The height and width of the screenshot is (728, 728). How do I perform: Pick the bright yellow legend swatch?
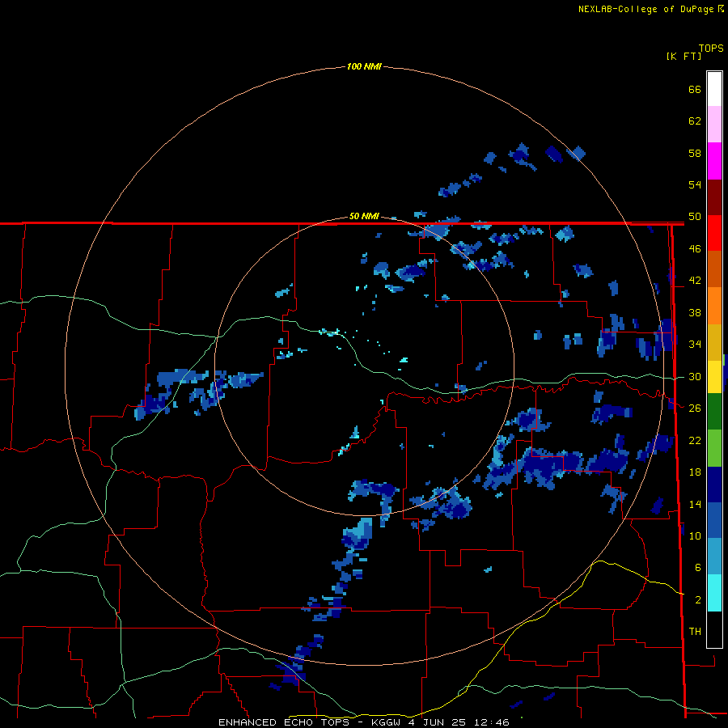pyautogui.click(x=714, y=378)
